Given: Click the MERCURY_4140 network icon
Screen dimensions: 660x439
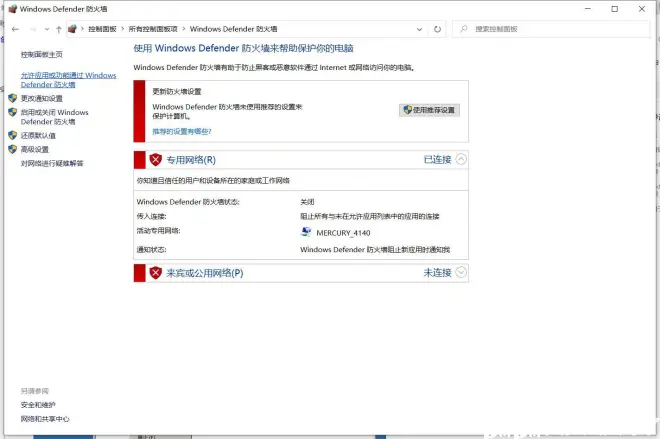Looking at the screenshot, I should pos(306,232).
